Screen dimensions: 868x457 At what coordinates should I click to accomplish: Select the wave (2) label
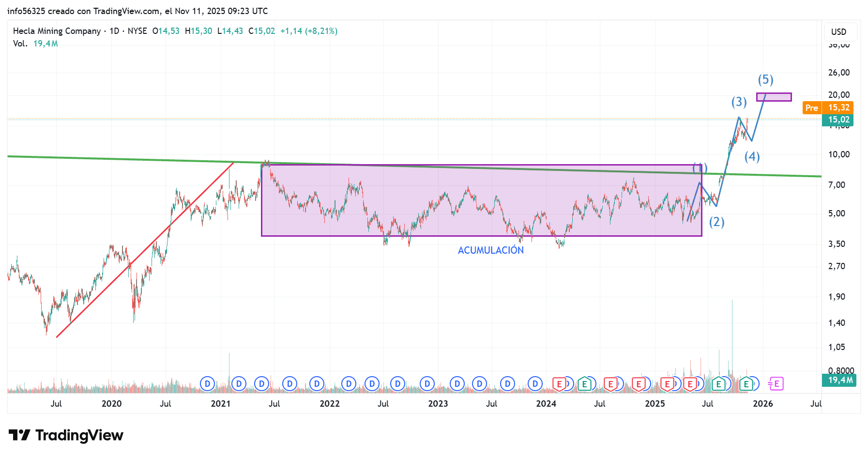tap(716, 222)
